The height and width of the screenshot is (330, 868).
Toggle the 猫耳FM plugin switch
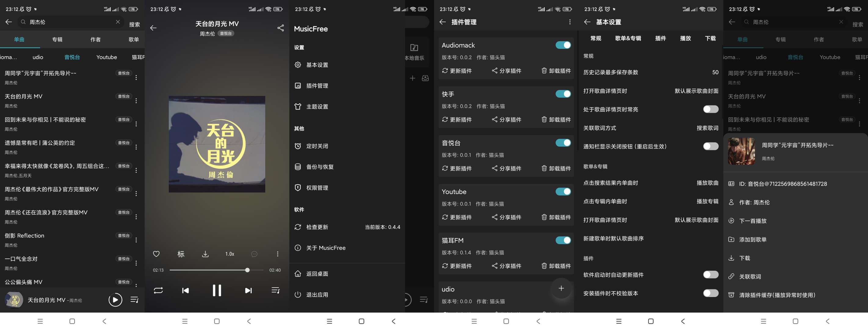click(x=563, y=240)
